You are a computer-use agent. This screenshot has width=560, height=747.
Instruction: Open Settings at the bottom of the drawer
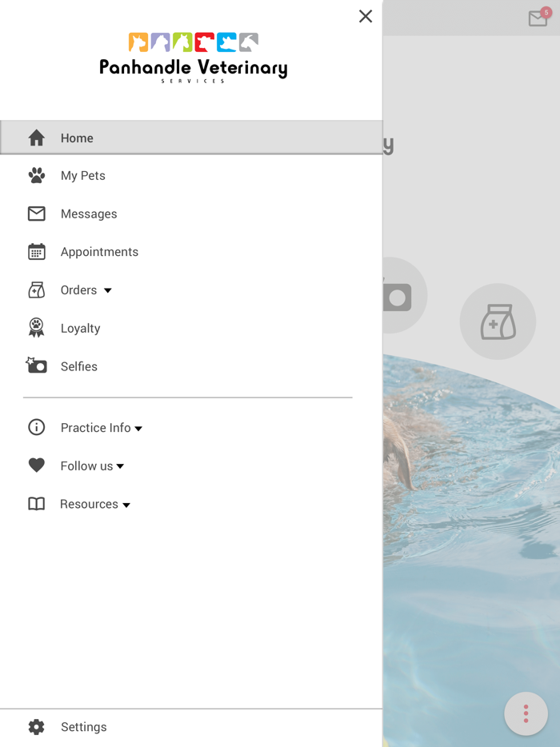click(191, 727)
